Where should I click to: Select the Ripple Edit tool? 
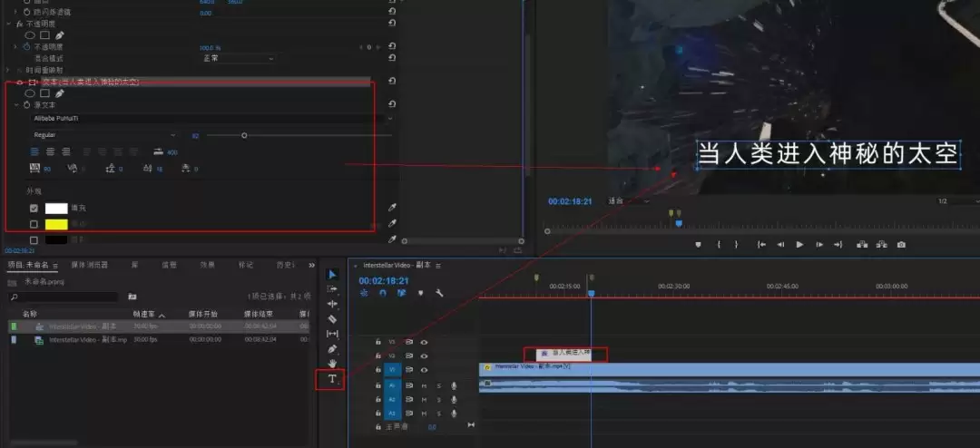click(332, 304)
